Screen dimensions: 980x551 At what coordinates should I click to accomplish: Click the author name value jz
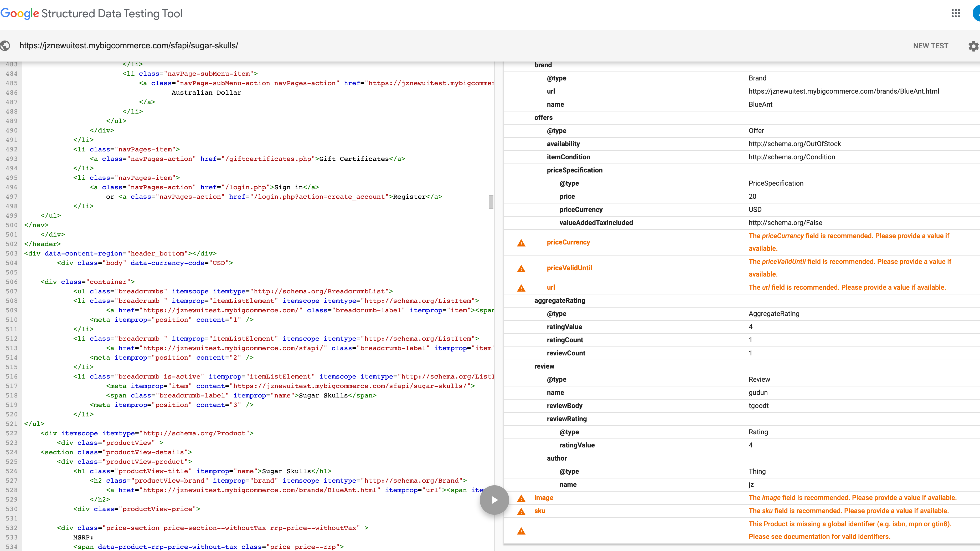click(x=751, y=484)
